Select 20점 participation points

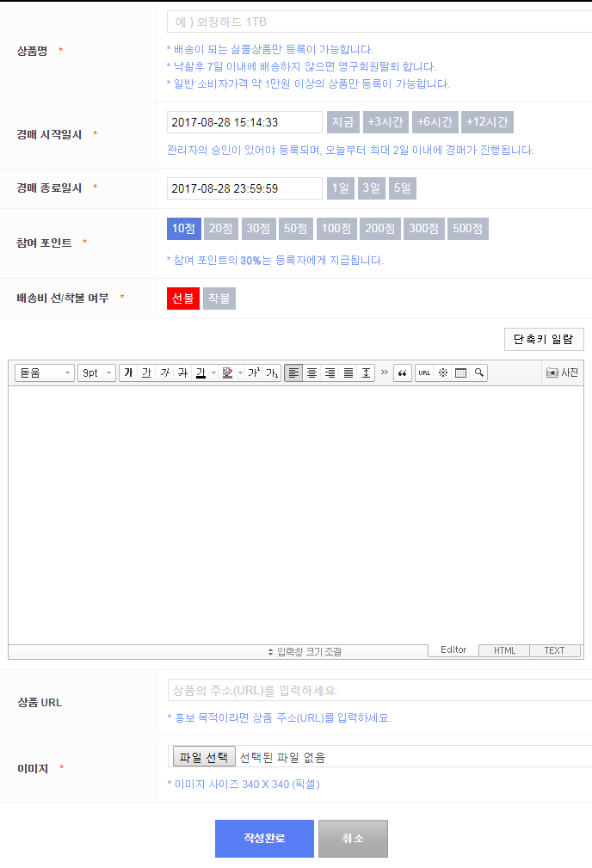tap(221, 229)
